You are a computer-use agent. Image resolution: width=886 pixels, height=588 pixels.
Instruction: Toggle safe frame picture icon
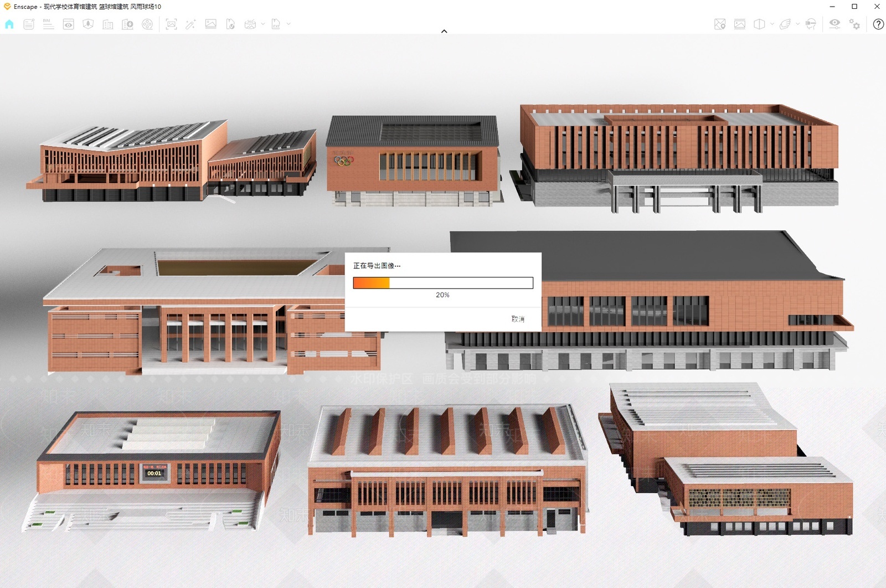click(740, 24)
